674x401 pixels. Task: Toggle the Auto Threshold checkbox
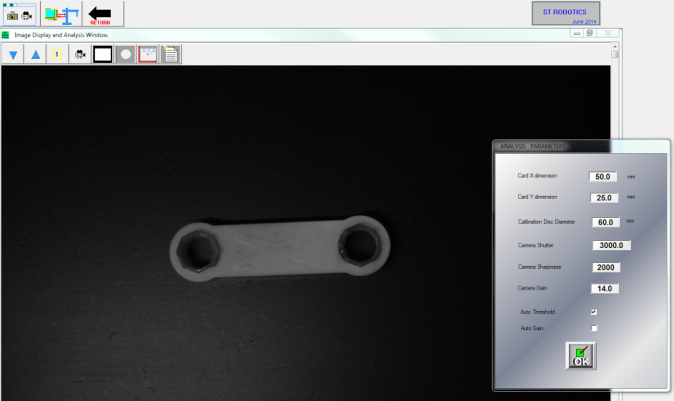coord(594,312)
